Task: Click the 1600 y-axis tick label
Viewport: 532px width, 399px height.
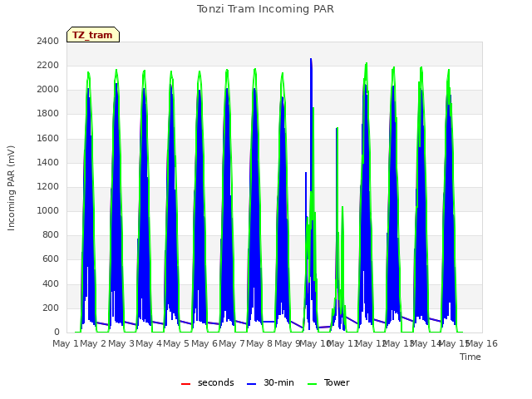Action: [x=48, y=138]
